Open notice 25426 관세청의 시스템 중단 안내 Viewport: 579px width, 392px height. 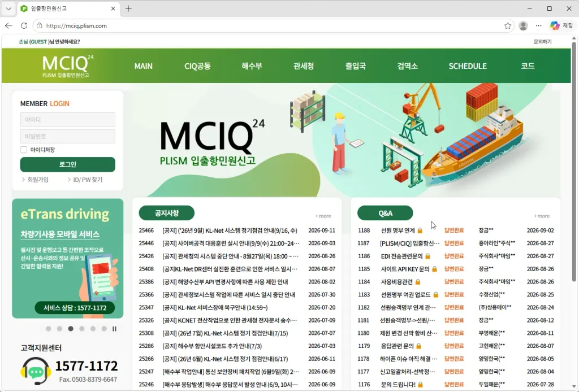231,256
